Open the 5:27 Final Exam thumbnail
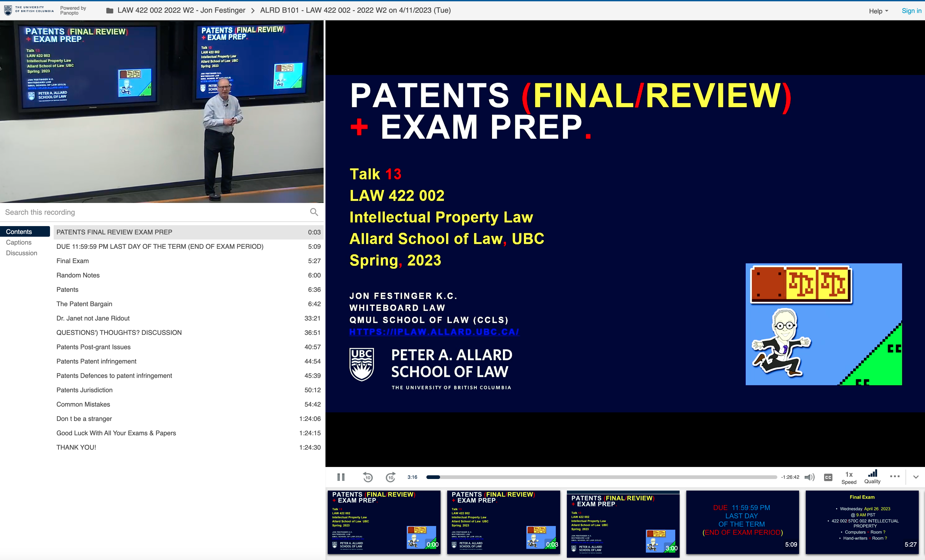Screen dimensions: 925x560 coord(862,522)
